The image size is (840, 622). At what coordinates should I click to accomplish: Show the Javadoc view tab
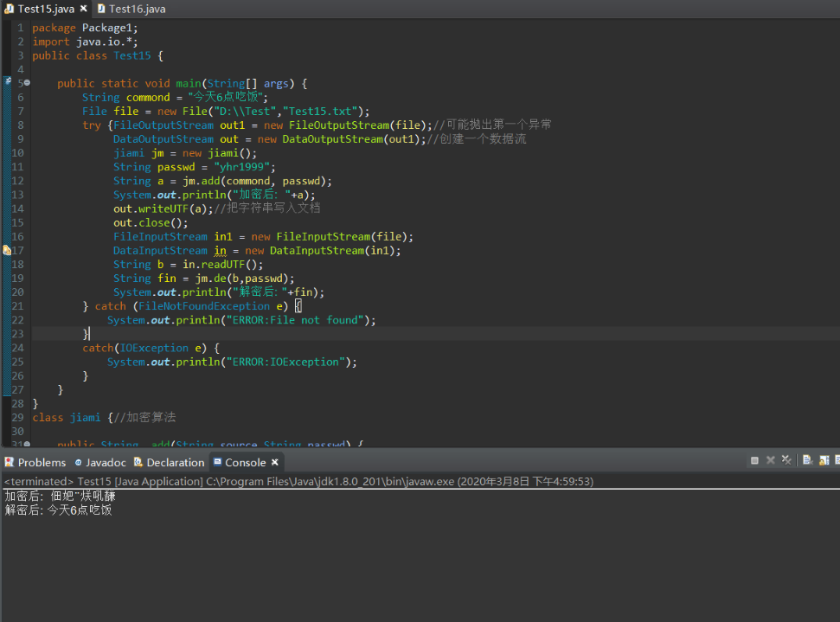pyautogui.click(x=105, y=463)
